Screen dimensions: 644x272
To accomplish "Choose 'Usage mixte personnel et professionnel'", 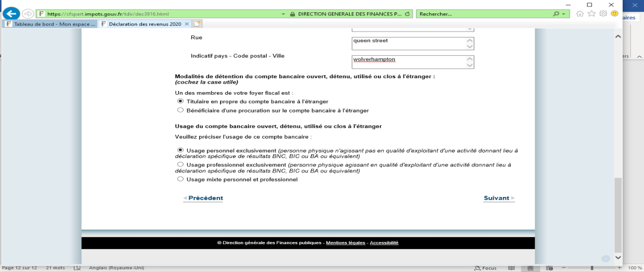I will [x=180, y=179].
